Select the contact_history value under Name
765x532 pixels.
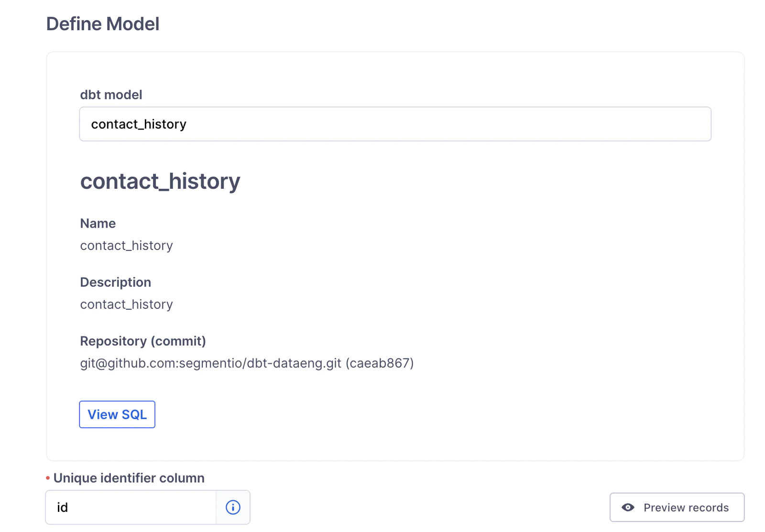coord(126,245)
